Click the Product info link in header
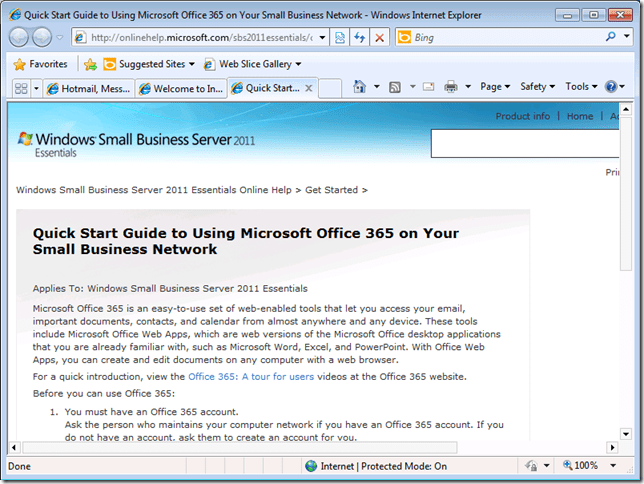Viewport: 644px width, 484px height. tap(522, 116)
